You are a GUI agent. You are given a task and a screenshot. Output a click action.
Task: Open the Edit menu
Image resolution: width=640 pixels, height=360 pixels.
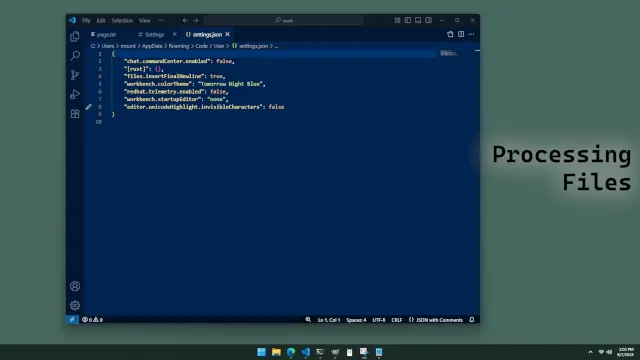[101, 20]
